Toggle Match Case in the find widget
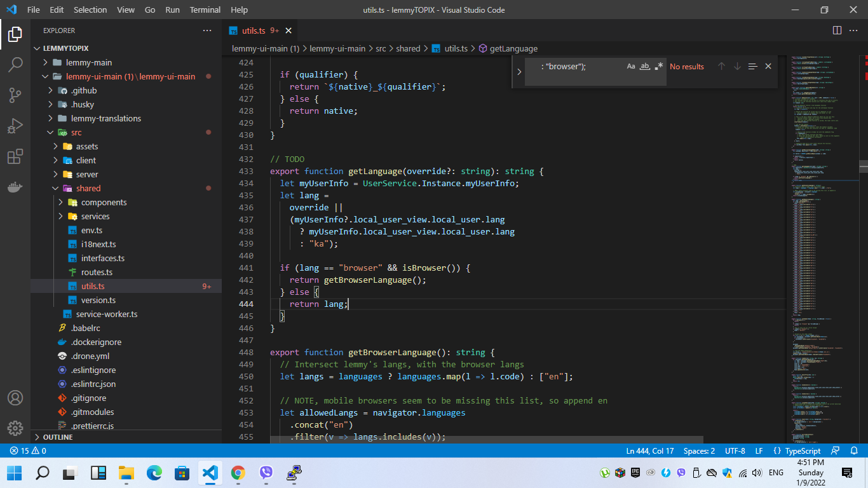868x488 pixels. [x=630, y=66]
